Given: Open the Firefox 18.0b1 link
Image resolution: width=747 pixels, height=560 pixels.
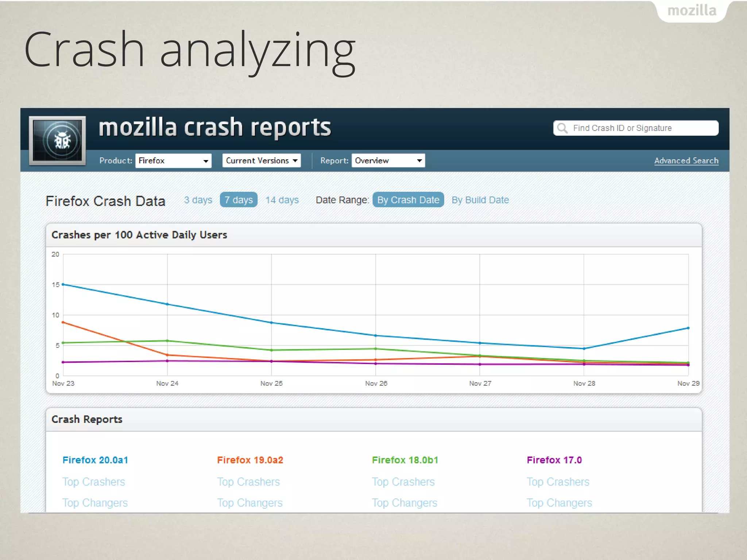Looking at the screenshot, I should [405, 460].
